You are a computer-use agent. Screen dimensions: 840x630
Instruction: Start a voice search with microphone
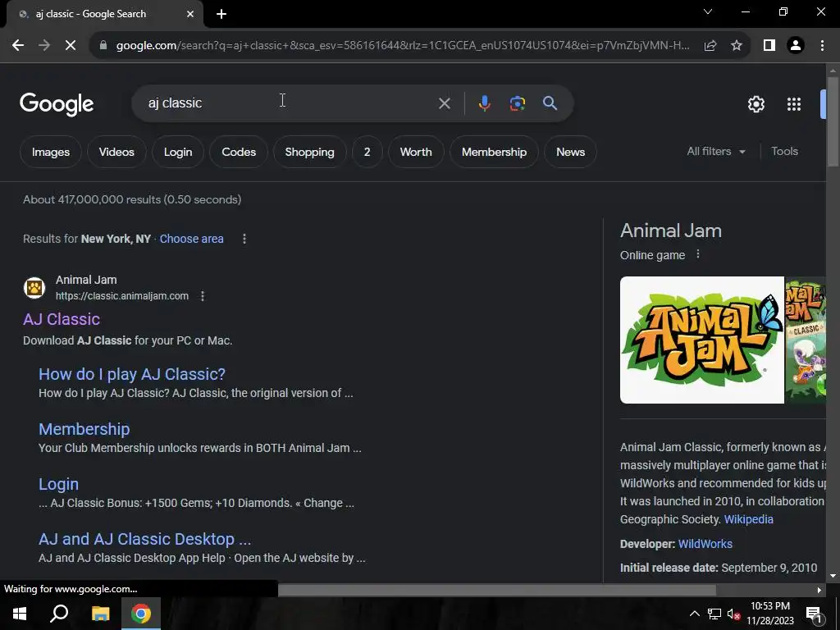(484, 103)
